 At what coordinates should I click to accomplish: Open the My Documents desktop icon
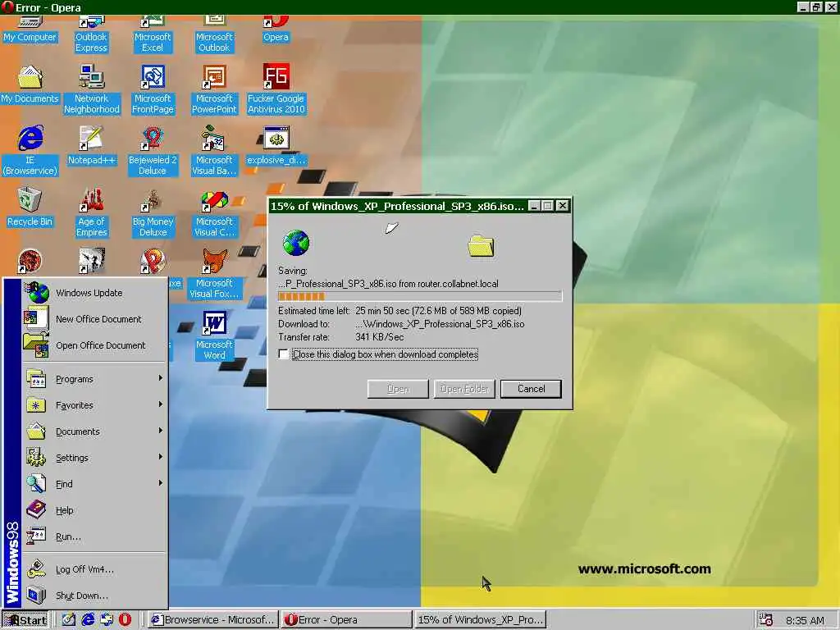tap(30, 84)
